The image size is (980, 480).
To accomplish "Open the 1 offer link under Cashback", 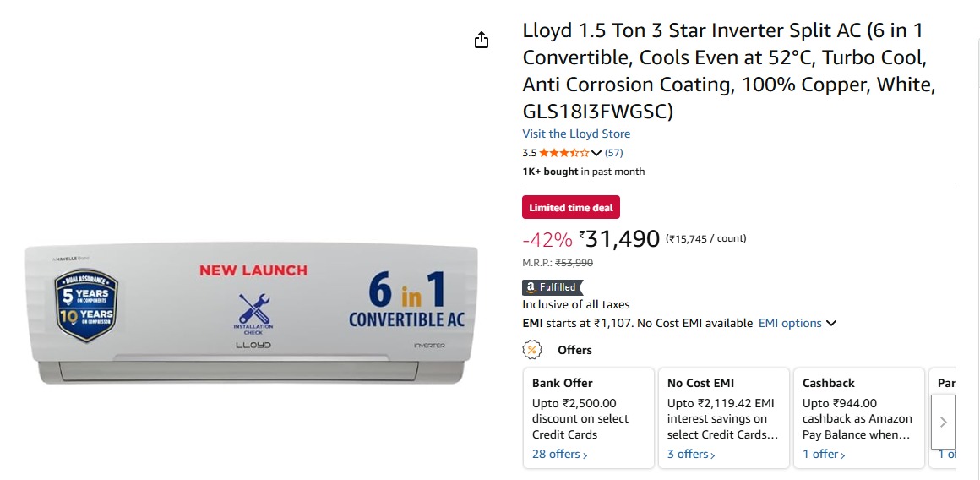I will click(824, 454).
